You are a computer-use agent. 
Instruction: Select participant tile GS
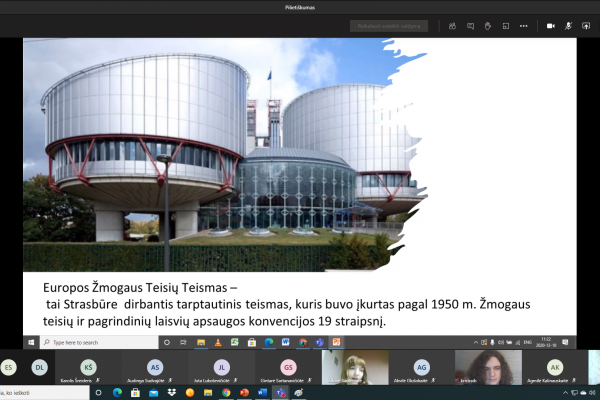pyautogui.click(x=288, y=367)
